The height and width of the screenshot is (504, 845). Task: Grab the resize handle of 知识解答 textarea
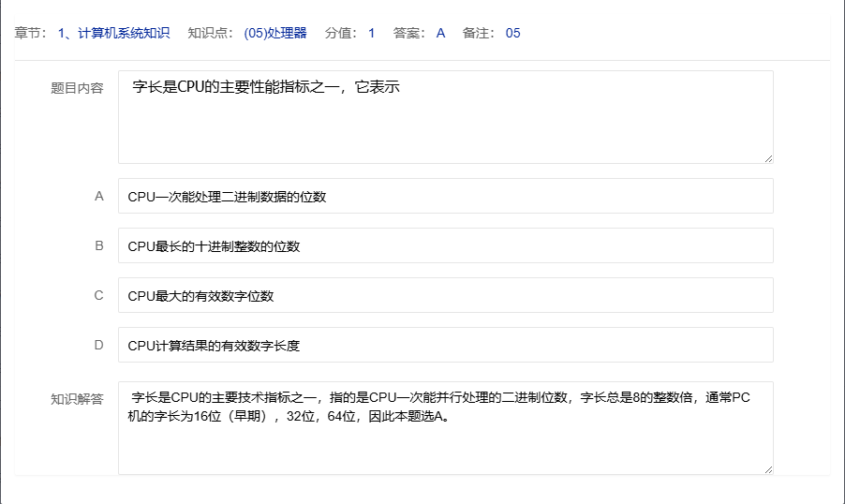(x=768, y=469)
